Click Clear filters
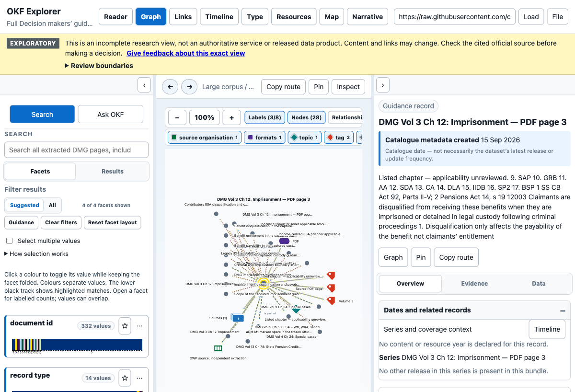Viewport: 575px width, 392px height. tap(61, 222)
